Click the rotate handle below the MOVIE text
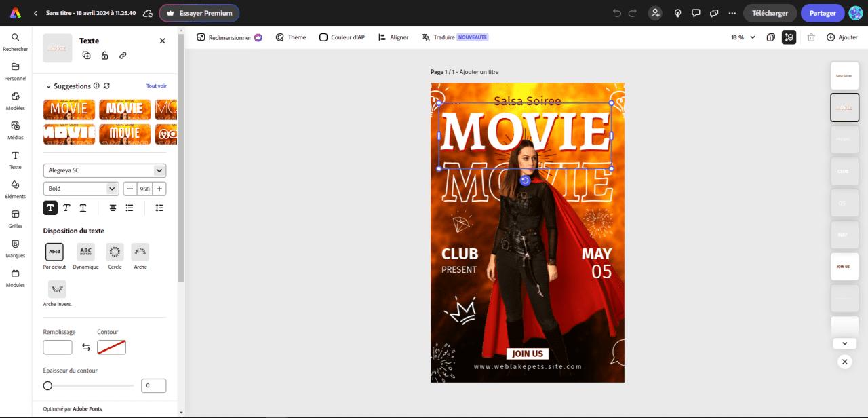This screenshot has height=418, width=868. (x=525, y=180)
